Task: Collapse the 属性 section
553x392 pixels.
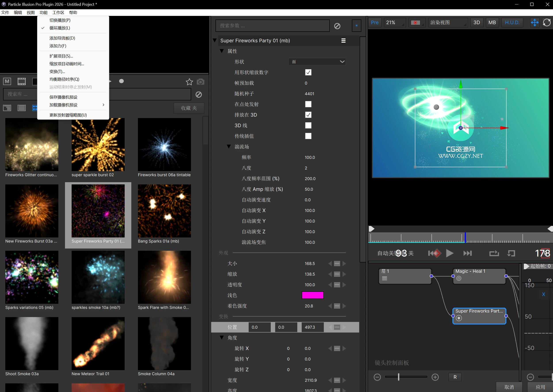Action: click(x=222, y=51)
